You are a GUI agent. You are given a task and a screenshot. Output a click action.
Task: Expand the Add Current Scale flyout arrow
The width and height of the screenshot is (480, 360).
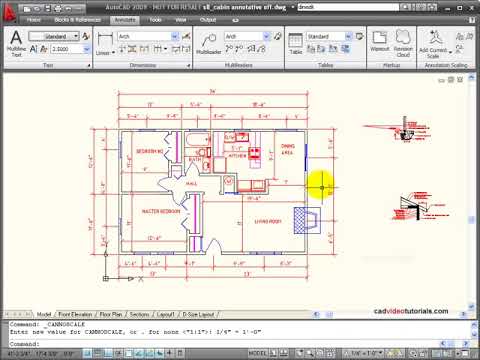point(451,52)
